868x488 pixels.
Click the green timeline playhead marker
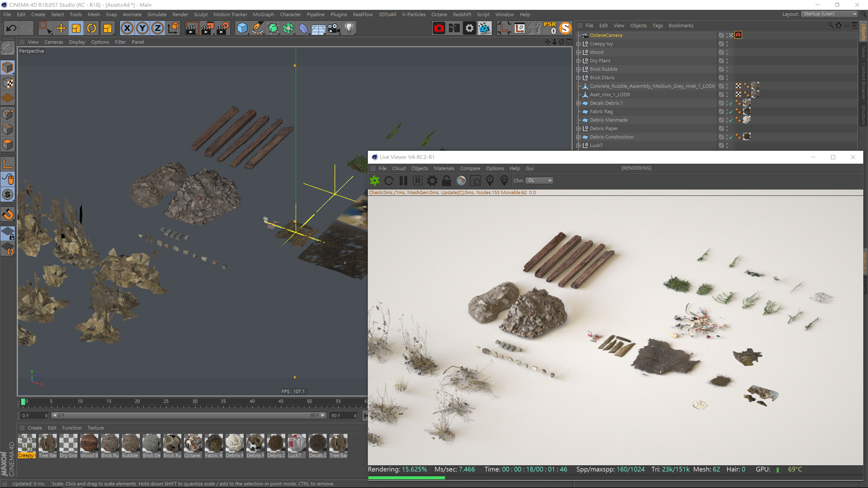23,402
